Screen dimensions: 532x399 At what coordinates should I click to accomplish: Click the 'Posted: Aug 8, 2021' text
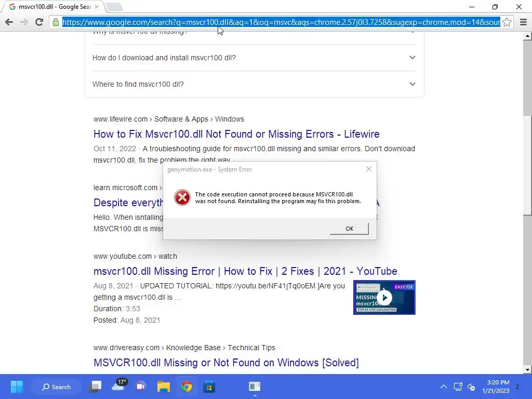127,320
